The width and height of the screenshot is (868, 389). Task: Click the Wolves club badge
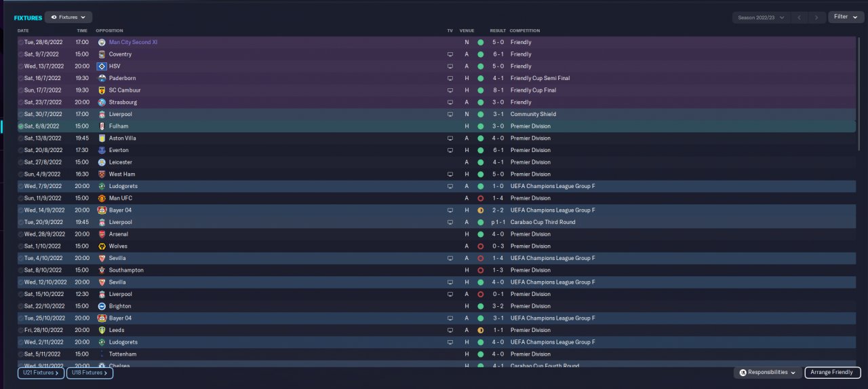[x=102, y=246]
